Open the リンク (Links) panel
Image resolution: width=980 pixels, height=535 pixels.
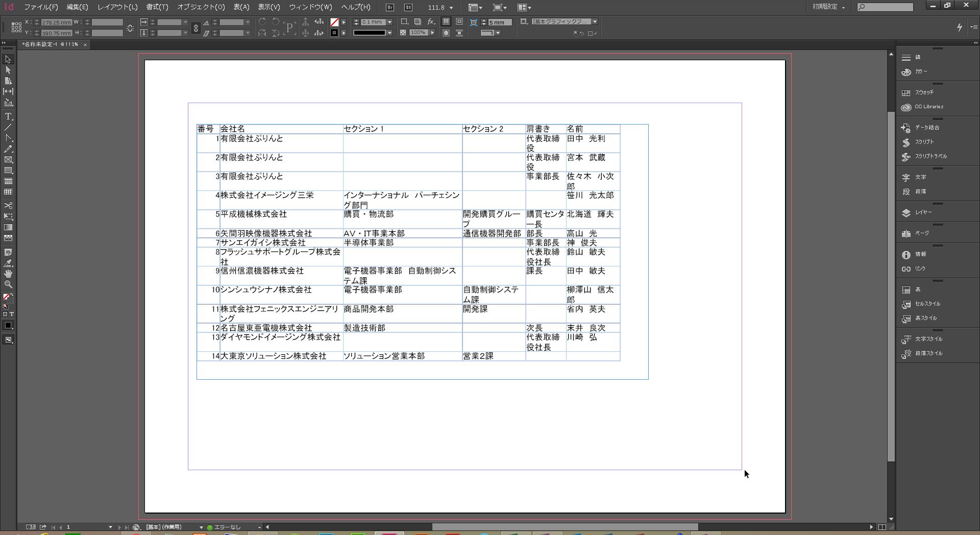pos(913,269)
